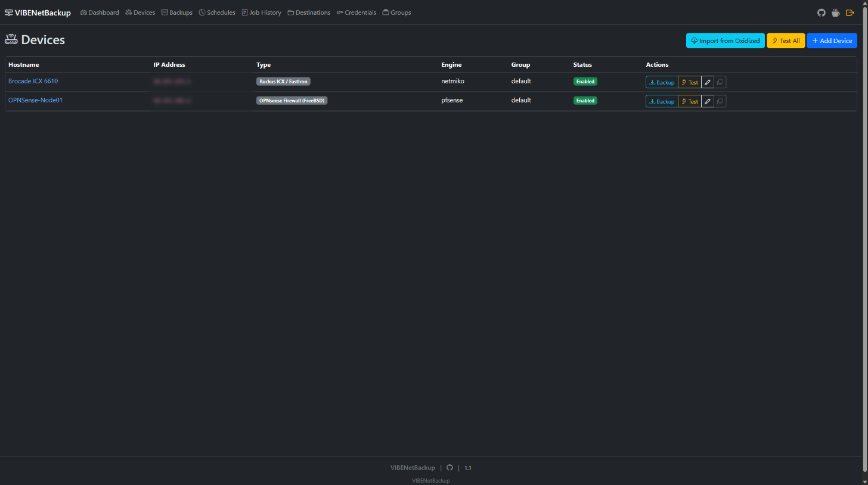Click the orange logout icon
This screenshot has height=485, width=868.
pos(850,13)
